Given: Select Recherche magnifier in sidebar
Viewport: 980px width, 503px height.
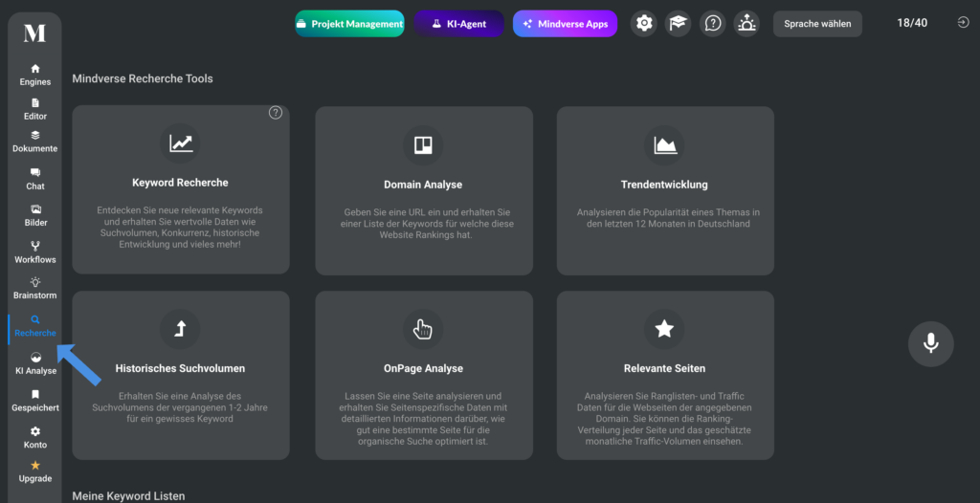Looking at the screenshot, I should pos(35,326).
